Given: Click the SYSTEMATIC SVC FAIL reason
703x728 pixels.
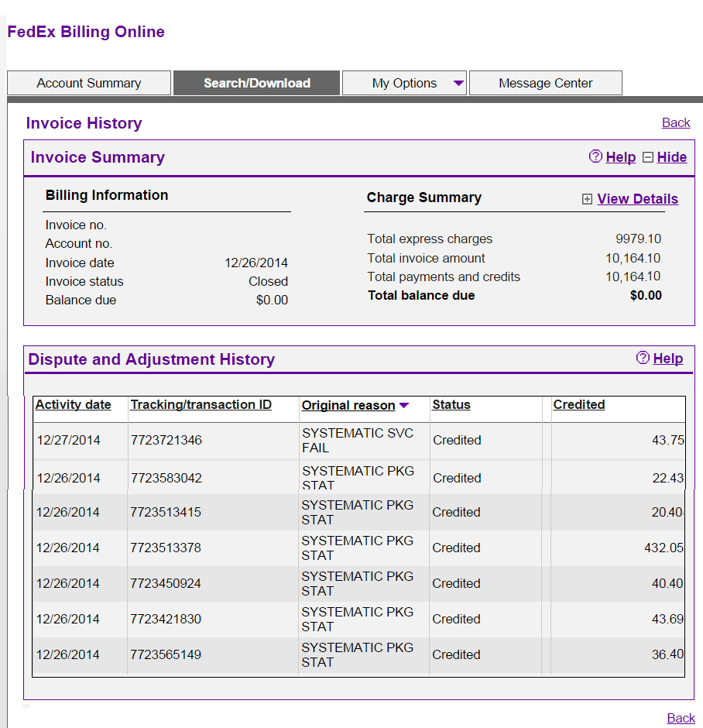Looking at the screenshot, I should [357, 440].
